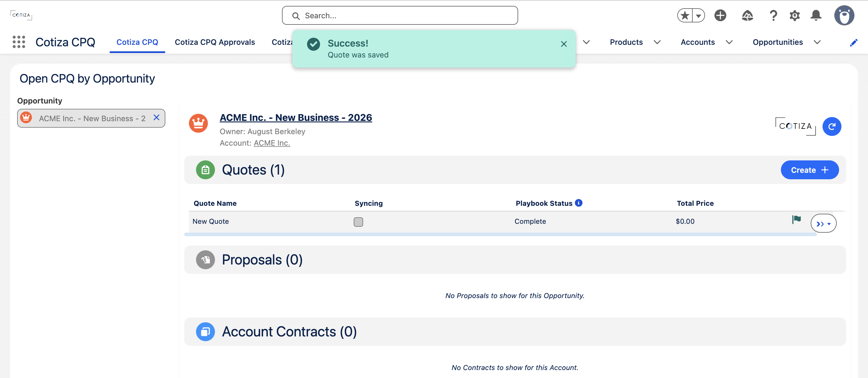
Task: Click into the global Search field
Action: [x=400, y=16]
